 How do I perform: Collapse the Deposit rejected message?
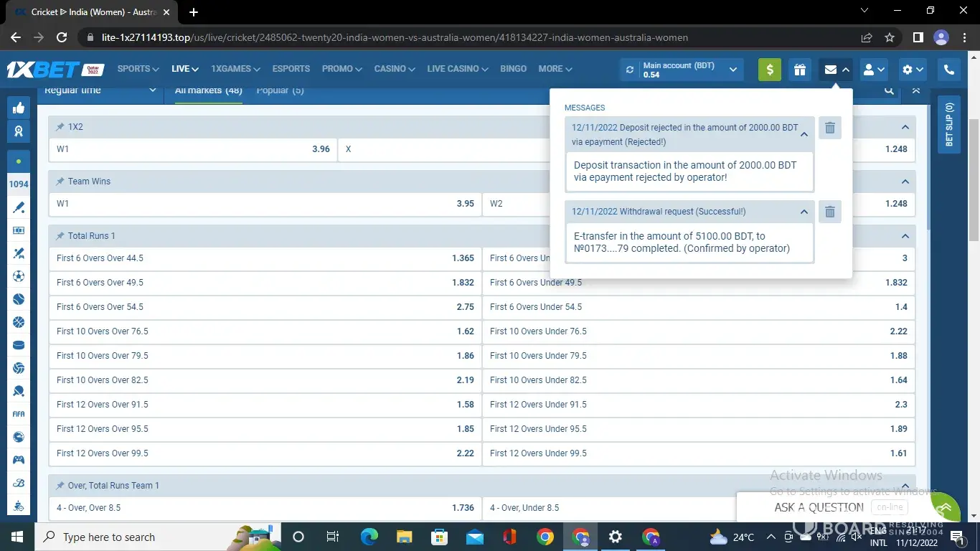[804, 134]
